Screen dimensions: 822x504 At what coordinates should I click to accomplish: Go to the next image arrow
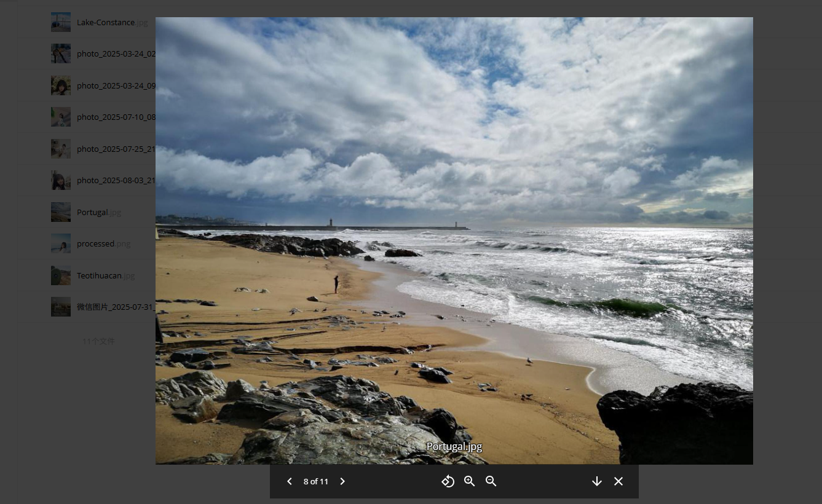[342, 481]
